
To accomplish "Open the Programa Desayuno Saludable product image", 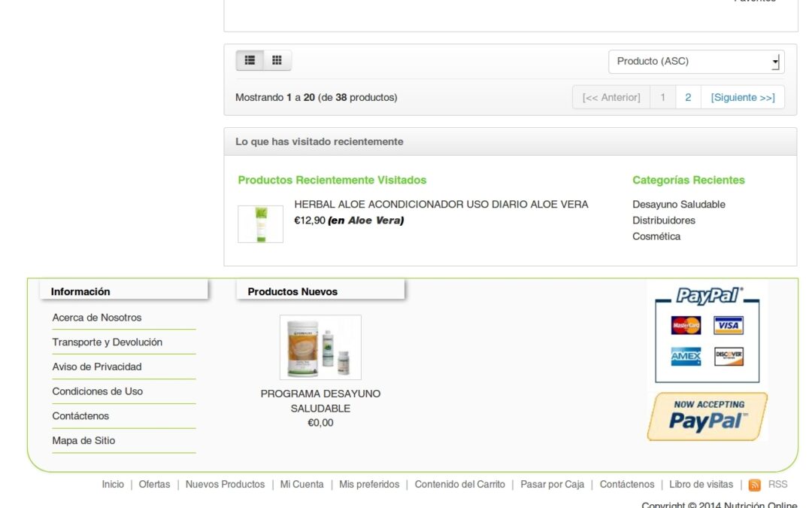I will pyautogui.click(x=320, y=347).
